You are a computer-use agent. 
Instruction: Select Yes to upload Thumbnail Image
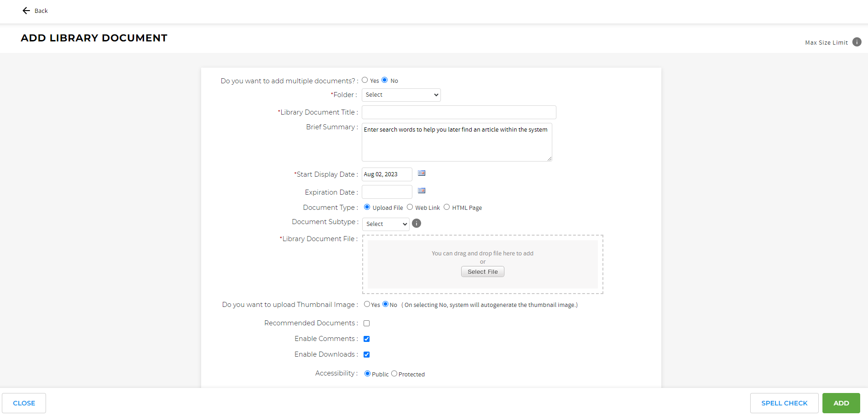click(x=367, y=304)
